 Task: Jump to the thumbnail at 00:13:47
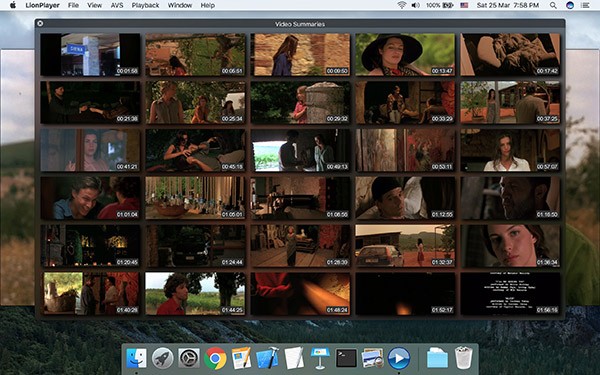405,54
